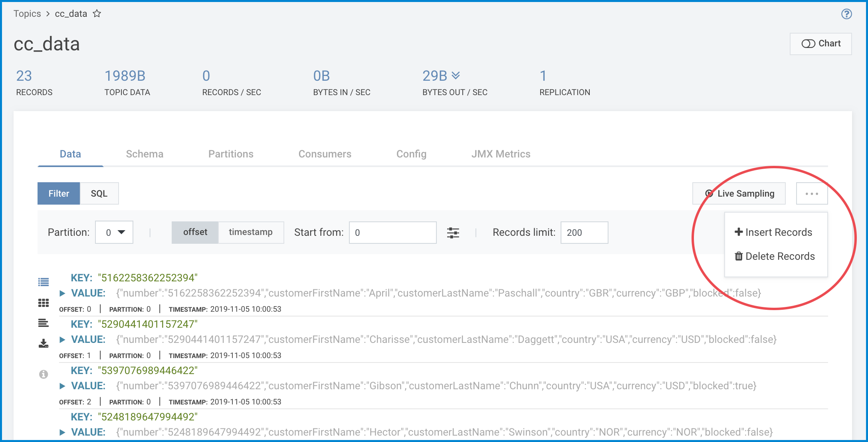Star the cc_data topic as favorite

(x=97, y=14)
